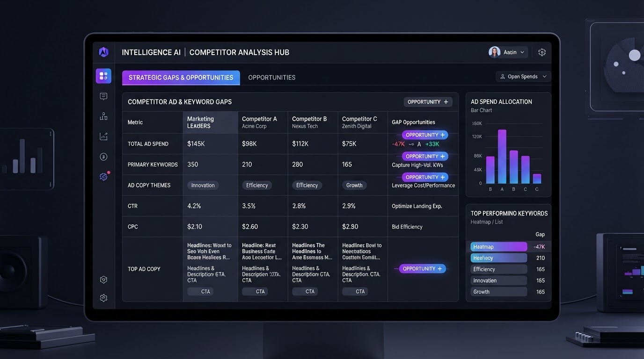Click the coin icon in the sidebar
This screenshot has width=644, height=359.
(103, 157)
